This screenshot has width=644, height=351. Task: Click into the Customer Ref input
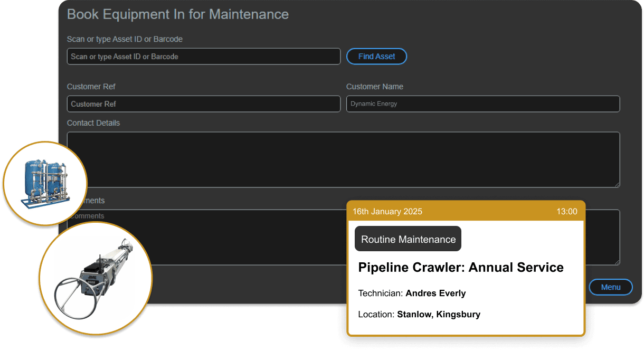click(x=203, y=104)
